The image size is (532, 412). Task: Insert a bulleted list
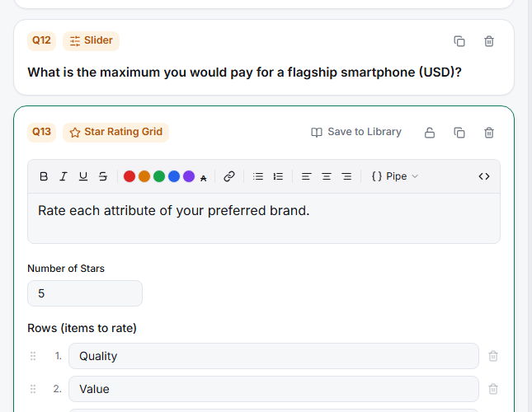point(258,176)
